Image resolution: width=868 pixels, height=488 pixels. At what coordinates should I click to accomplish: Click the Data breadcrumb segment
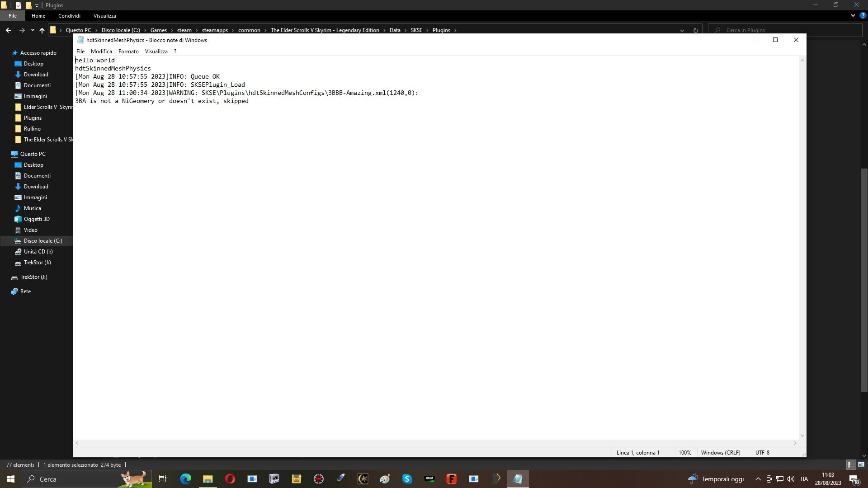[x=395, y=30]
